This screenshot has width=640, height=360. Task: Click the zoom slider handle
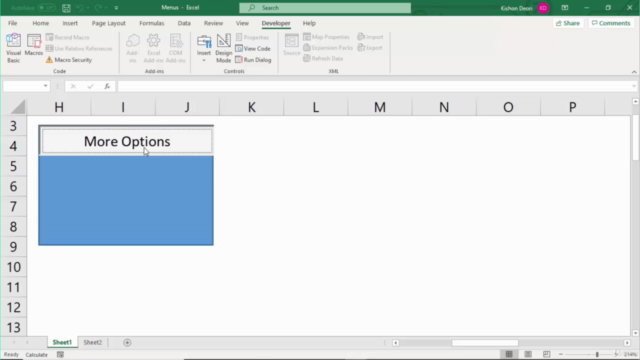597,354
